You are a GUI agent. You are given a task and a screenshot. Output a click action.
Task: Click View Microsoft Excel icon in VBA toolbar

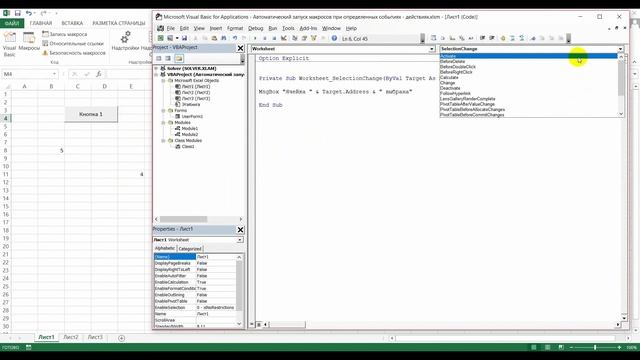point(161,38)
